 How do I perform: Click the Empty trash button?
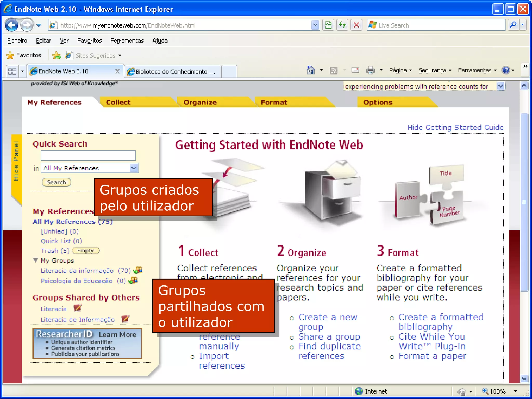pyautogui.click(x=85, y=251)
